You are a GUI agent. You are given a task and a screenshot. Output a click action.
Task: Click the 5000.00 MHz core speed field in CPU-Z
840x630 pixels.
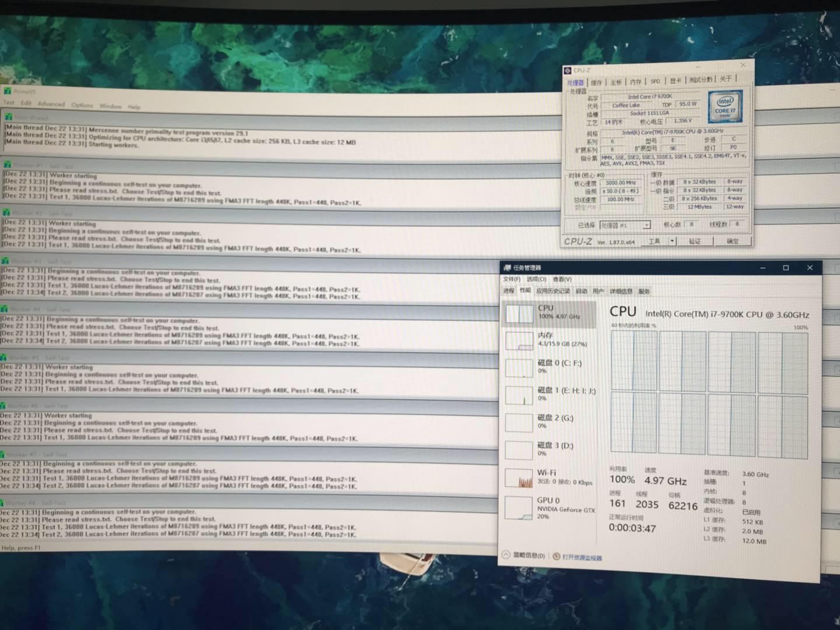621,183
